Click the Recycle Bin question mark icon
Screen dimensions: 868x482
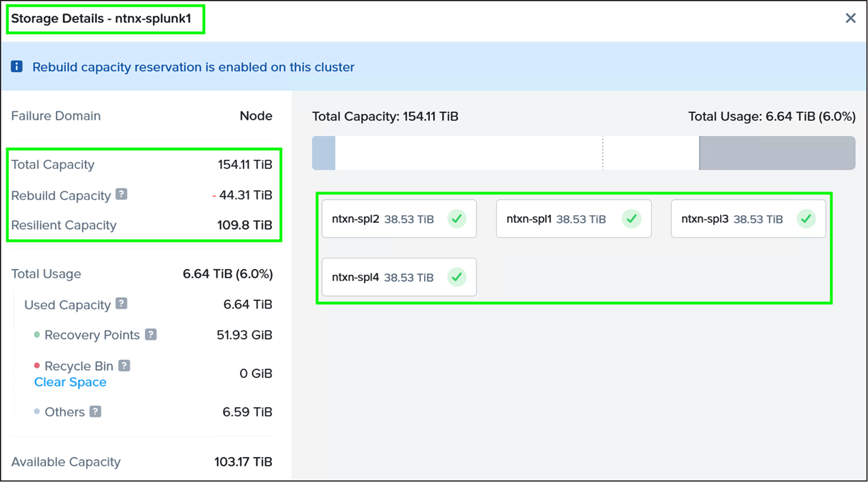click(x=124, y=365)
